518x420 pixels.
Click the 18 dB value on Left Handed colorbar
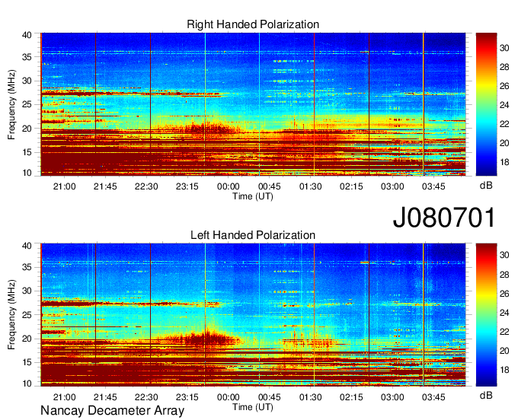[x=504, y=370]
